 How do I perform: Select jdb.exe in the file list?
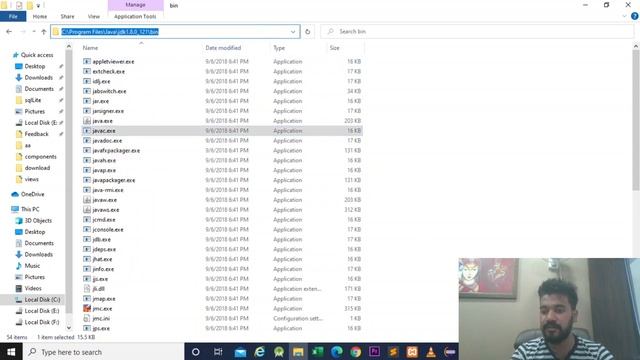click(x=101, y=239)
